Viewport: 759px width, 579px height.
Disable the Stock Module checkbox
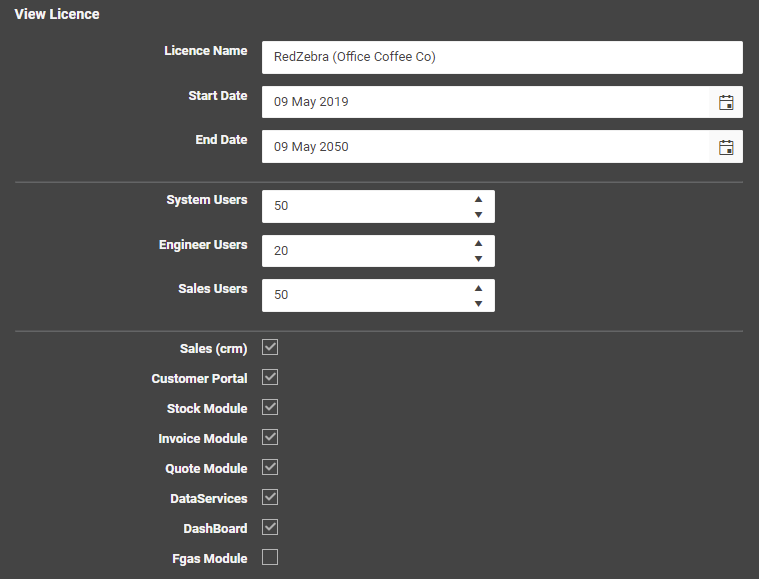(x=270, y=407)
